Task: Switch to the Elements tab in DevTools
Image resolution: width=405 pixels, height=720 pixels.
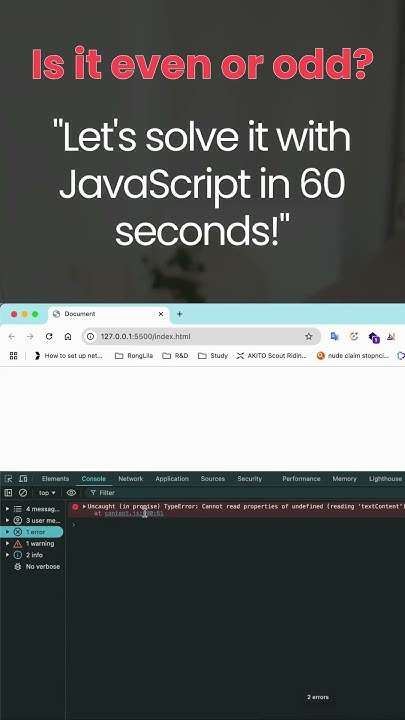Action: pos(55,478)
